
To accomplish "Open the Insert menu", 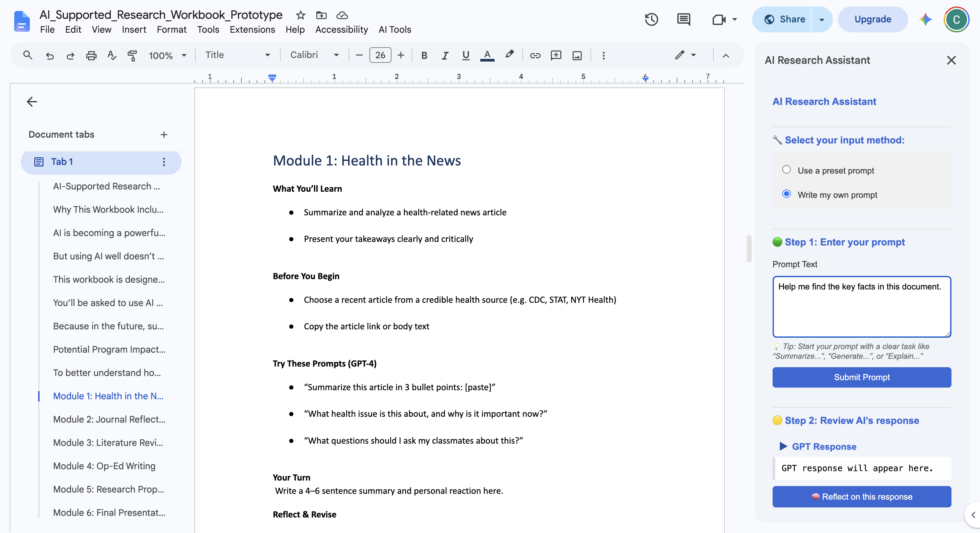I will click(x=134, y=29).
